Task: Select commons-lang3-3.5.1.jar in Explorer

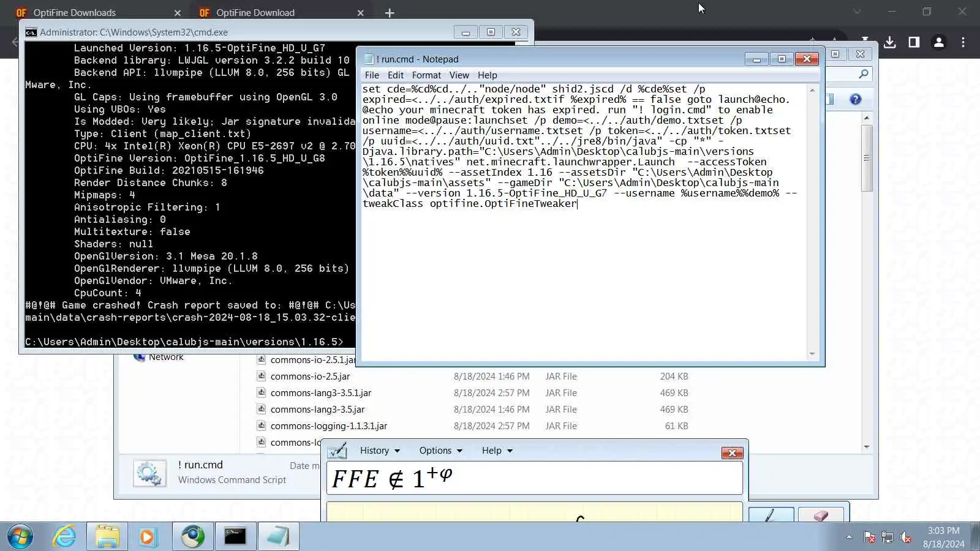Action: coord(320,393)
